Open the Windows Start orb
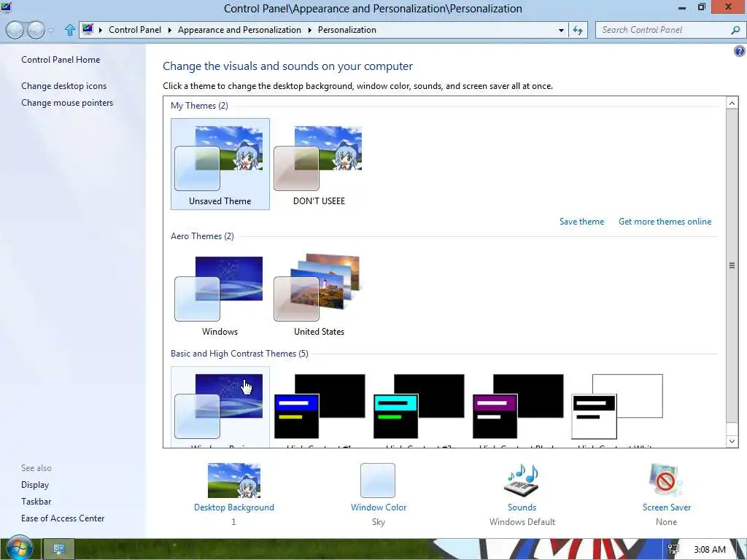This screenshot has height=560, width=747. [x=19, y=548]
